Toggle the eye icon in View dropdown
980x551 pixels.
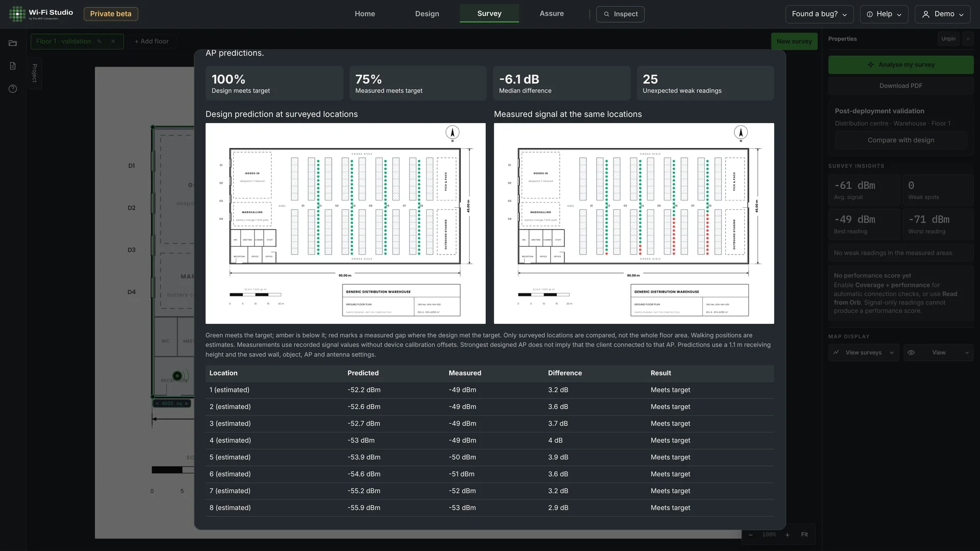point(911,353)
